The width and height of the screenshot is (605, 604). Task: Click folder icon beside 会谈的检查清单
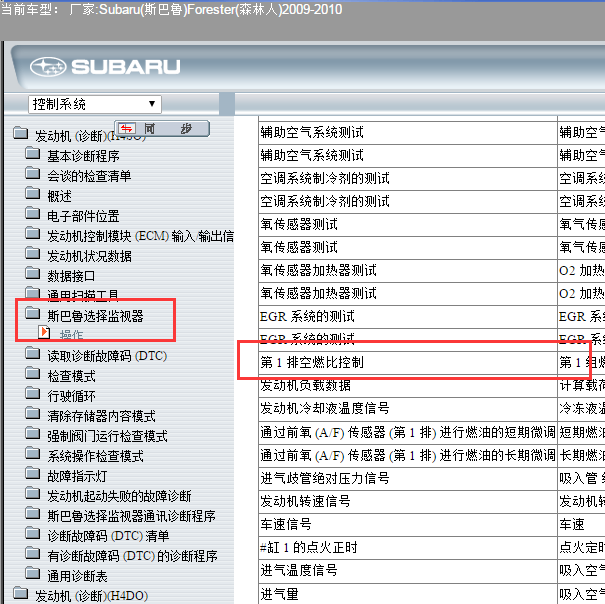click(x=33, y=173)
